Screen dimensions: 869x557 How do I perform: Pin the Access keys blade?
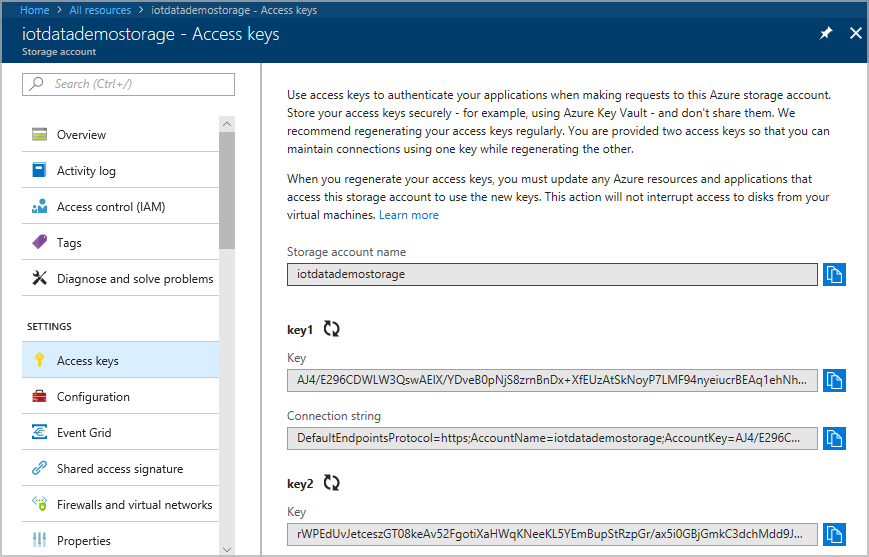826,34
